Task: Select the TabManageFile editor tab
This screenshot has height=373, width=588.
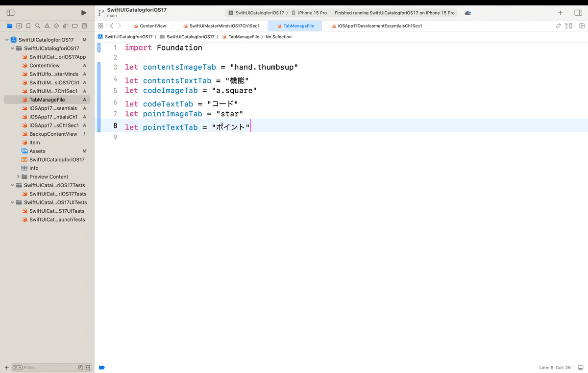Action: click(x=295, y=26)
